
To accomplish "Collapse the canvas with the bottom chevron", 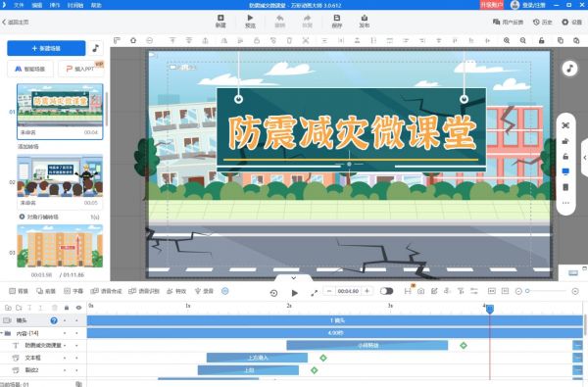I will [294, 278].
